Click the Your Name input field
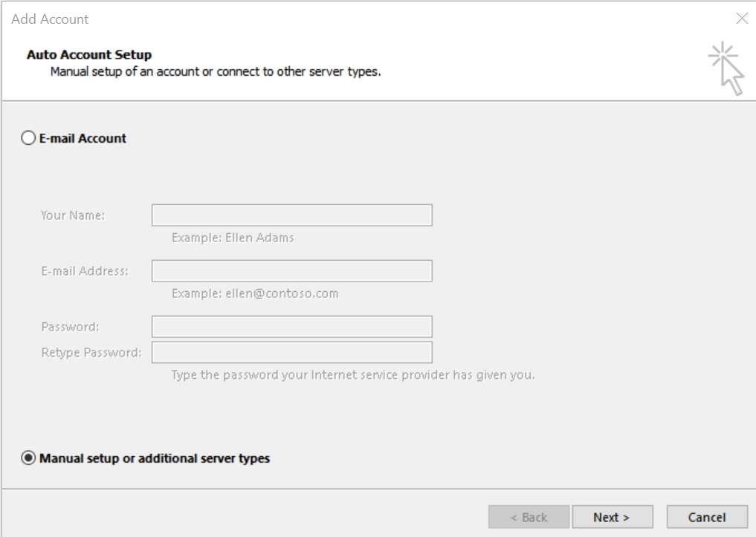This screenshot has height=537, width=756. tap(291, 215)
